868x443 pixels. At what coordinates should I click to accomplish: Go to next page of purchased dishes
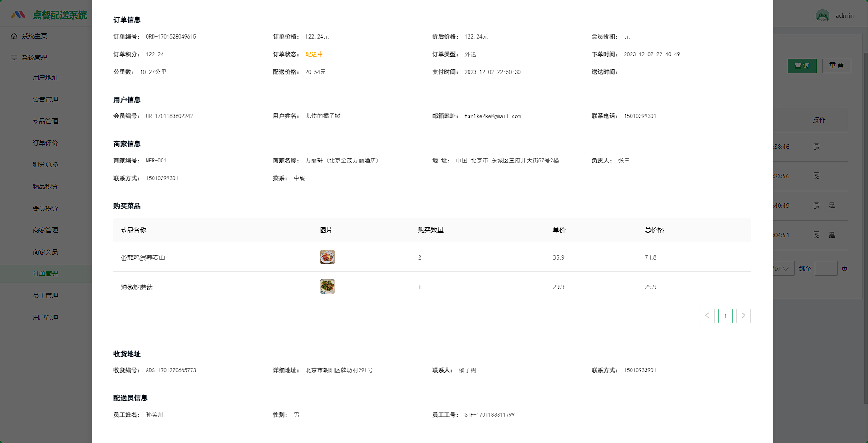click(x=743, y=316)
